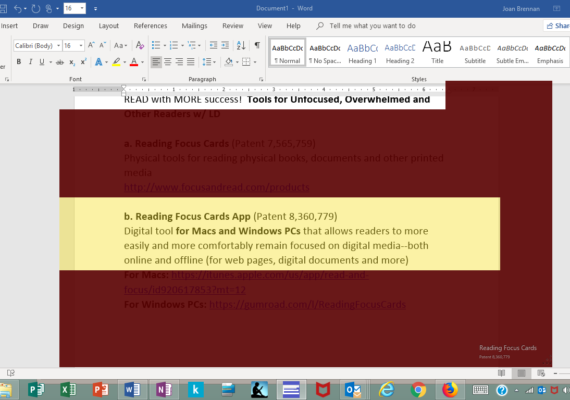Apply the Subtitle style
The height and width of the screenshot is (400, 570).
pyautogui.click(x=475, y=52)
